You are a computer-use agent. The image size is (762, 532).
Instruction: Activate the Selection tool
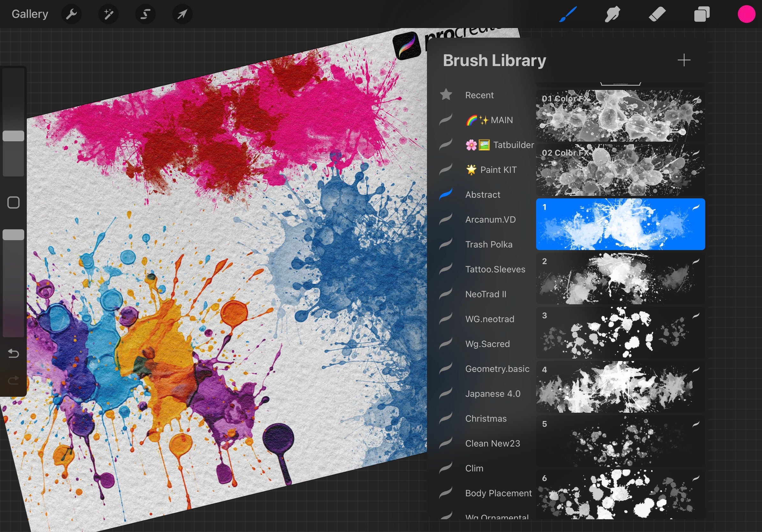click(x=146, y=14)
